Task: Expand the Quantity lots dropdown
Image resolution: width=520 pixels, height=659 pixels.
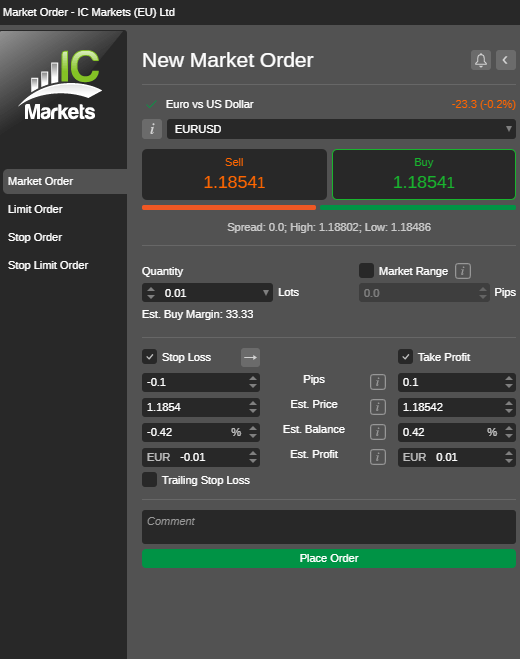Action: pos(266,293)
